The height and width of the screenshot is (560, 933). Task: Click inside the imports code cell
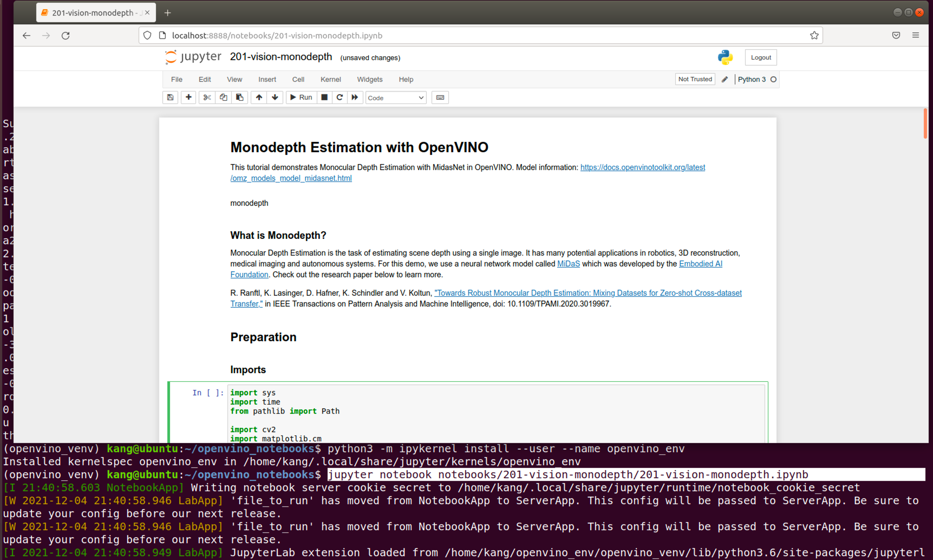[496, 413]
